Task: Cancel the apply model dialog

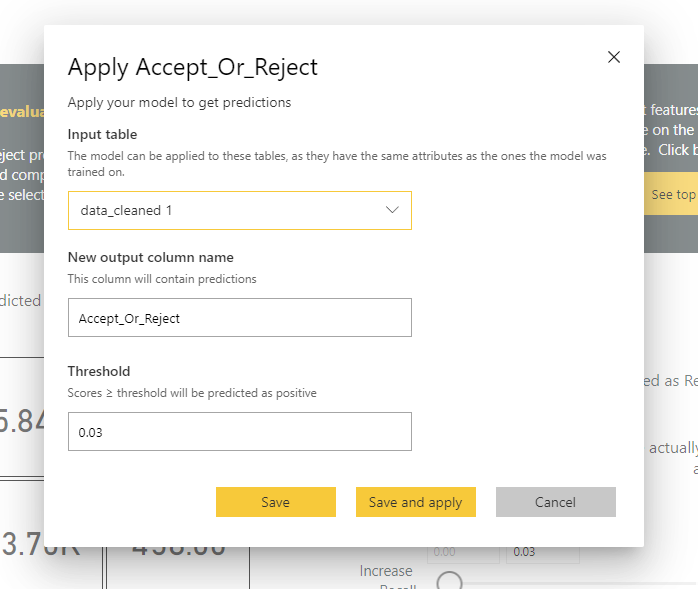Action: [555, 502]
